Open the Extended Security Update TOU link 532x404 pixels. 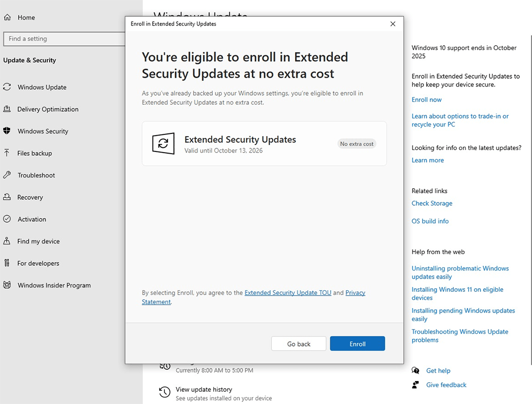[288, 292]
